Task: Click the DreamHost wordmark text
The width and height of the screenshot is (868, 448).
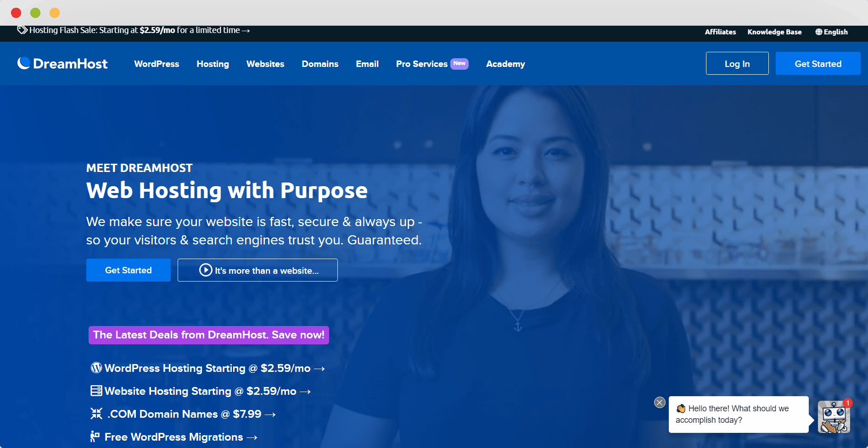Action: click(70, 64)
